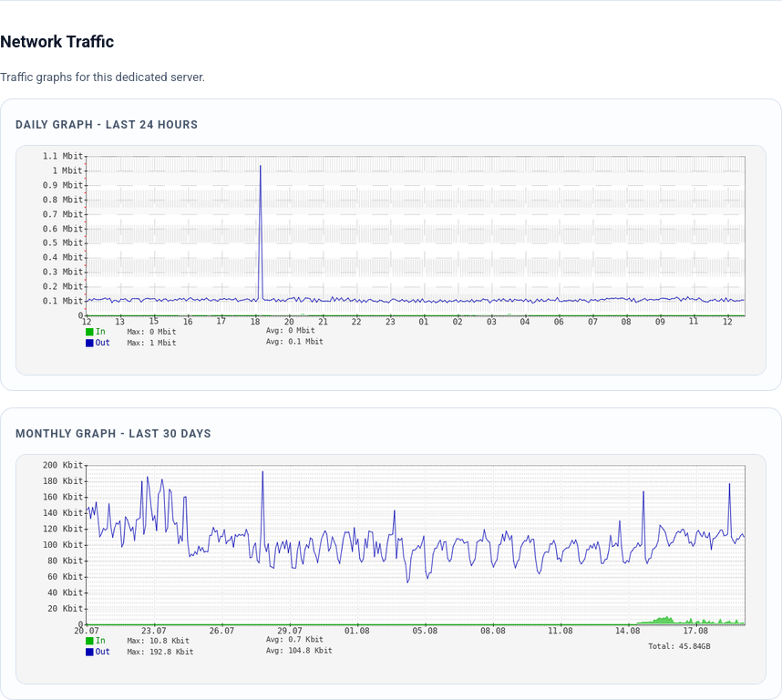Click the '200 Kbit' axis label
Image resolution: width=782 pixels, height=700 pixels.
click(62, 465)
